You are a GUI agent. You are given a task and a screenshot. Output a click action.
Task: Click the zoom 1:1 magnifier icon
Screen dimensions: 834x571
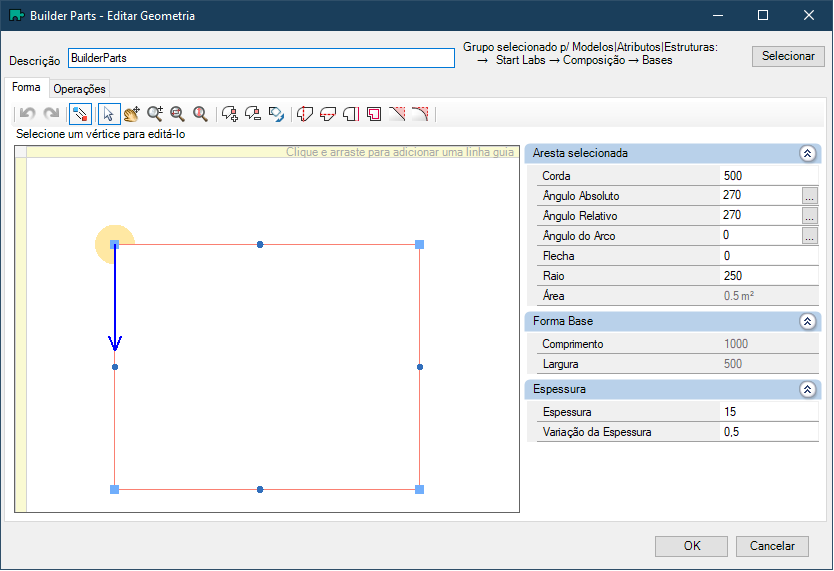point(200,114)
